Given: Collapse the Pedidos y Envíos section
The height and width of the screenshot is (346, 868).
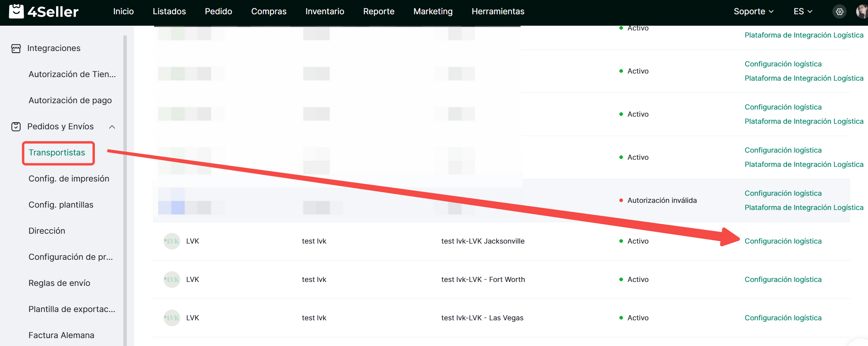Looking at the screenshot, I should point(112,127).
